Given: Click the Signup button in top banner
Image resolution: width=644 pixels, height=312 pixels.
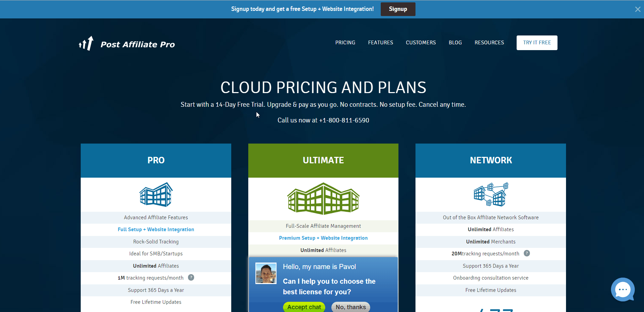Looking at the screenshot, I should point(398,9).
